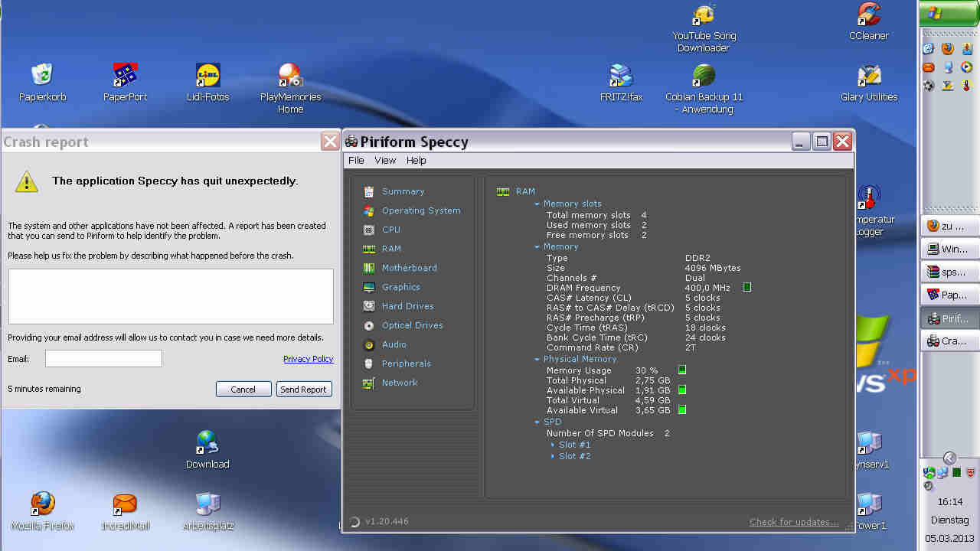Switch to Pap... taskbar button

pos(949,295)
